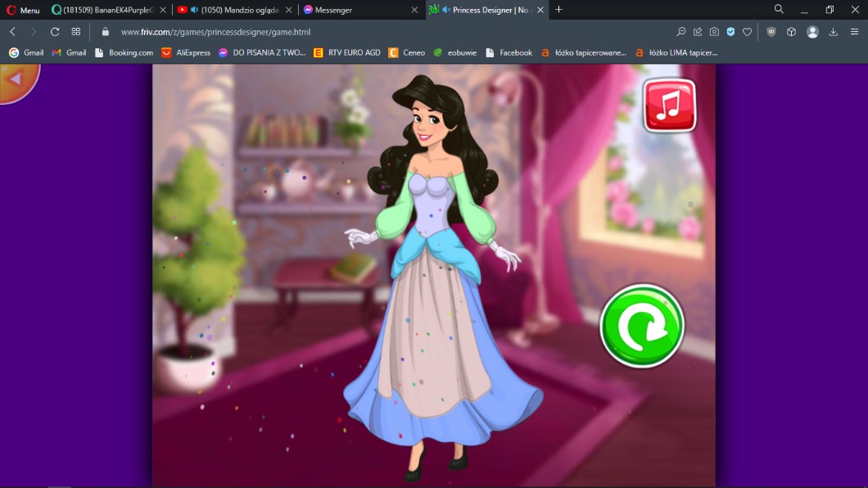This screenshot has height=488, width=868.
Task: Reload the page
Action: coord(55,32)
